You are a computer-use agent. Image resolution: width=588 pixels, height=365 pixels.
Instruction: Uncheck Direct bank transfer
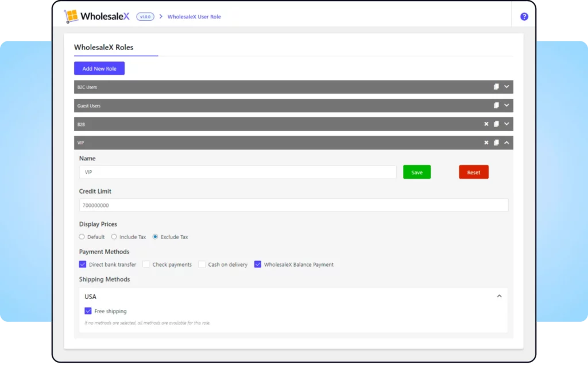(x=83, y=264)
